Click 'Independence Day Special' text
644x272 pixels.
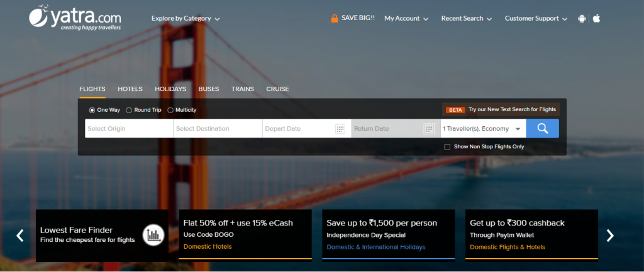pyautogui.click(x=366, y=235)
